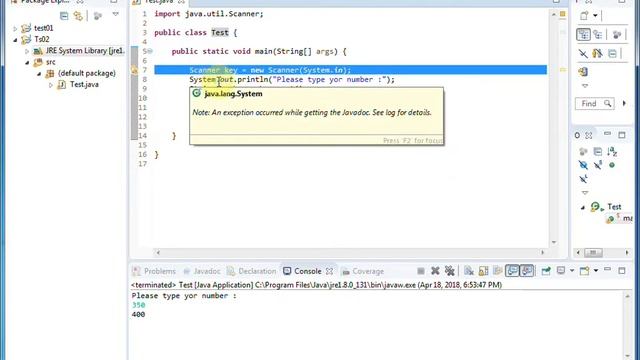
Task: Clear the console output
Action: click(x=469, y=271)
